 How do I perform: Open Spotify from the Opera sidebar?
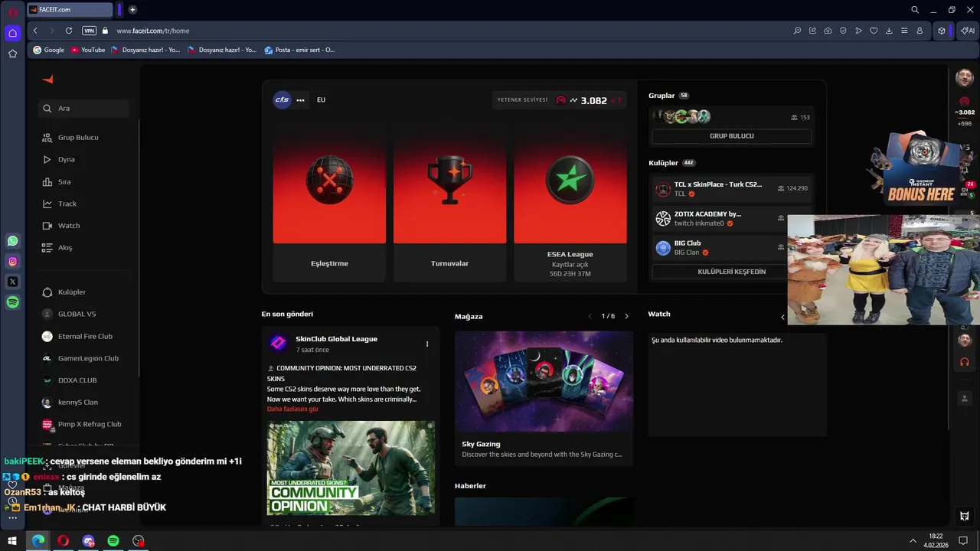click(x=12, y=302)
